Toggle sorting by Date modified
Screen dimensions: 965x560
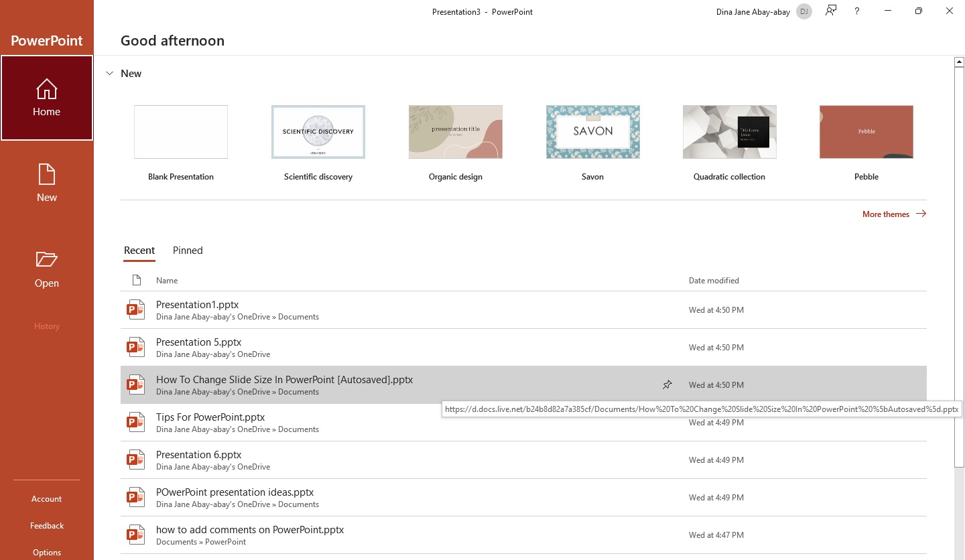coord(714,280)
